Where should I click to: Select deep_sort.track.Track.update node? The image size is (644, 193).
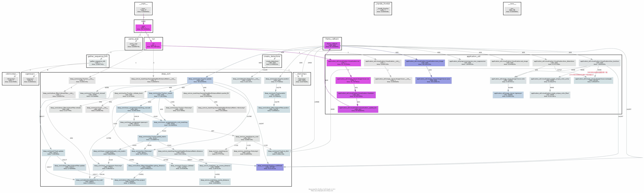click(53, 153)
